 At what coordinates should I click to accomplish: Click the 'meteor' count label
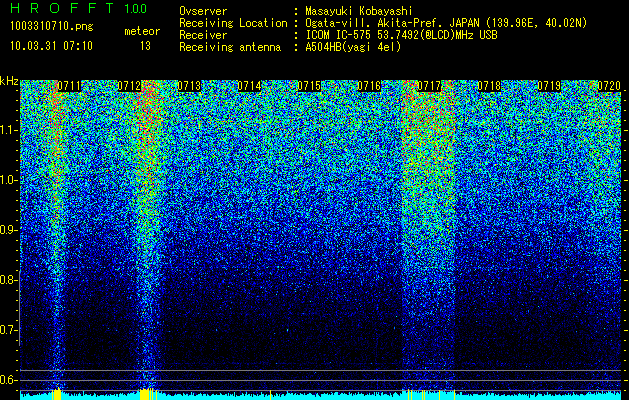pos(142,31)
